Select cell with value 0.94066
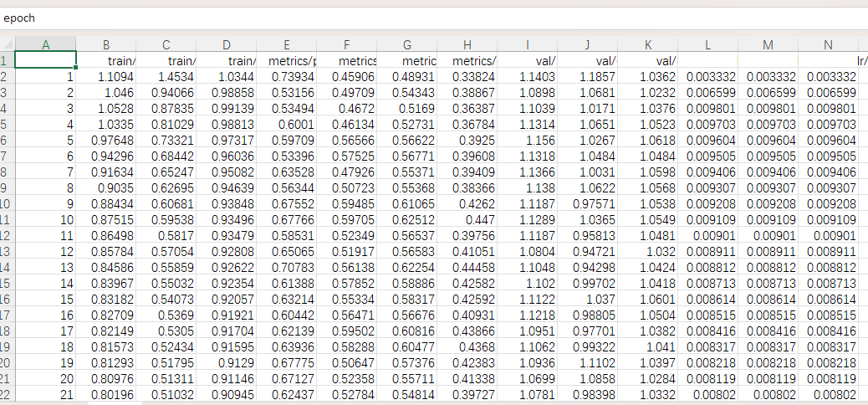The image size is (868, 405). [166, 93]
